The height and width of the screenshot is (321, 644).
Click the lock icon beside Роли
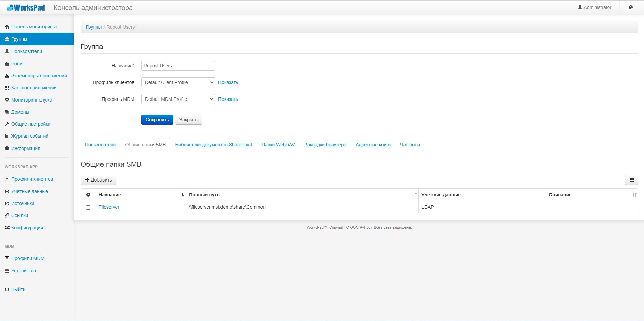coord(7,64)
